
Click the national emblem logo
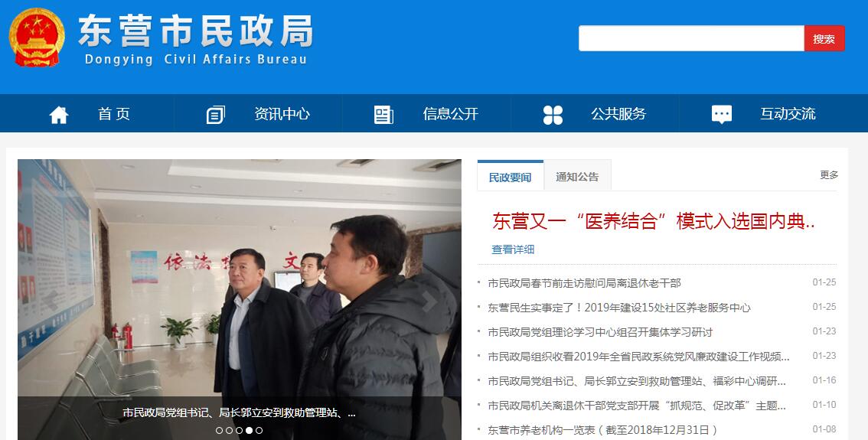point(37,37)
